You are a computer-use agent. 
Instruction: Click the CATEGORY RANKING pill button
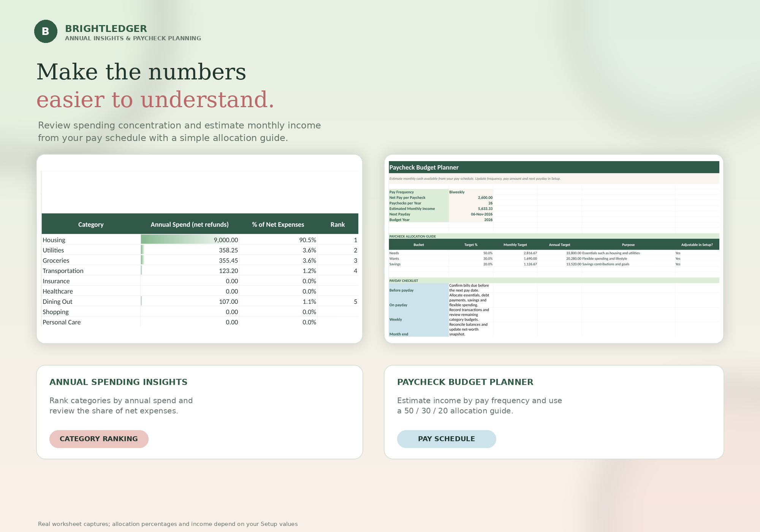pos(99,439)
